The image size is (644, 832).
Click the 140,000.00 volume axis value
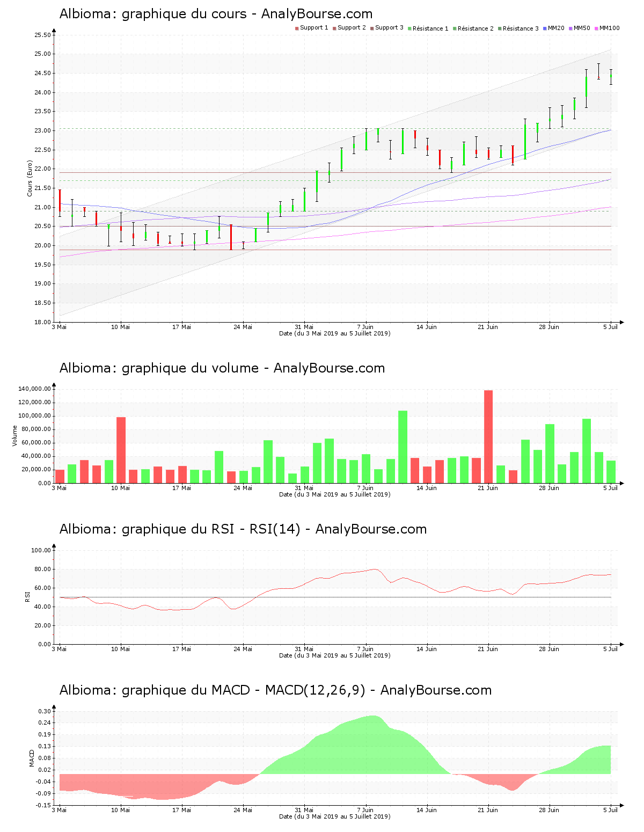[x=34, y=389]
